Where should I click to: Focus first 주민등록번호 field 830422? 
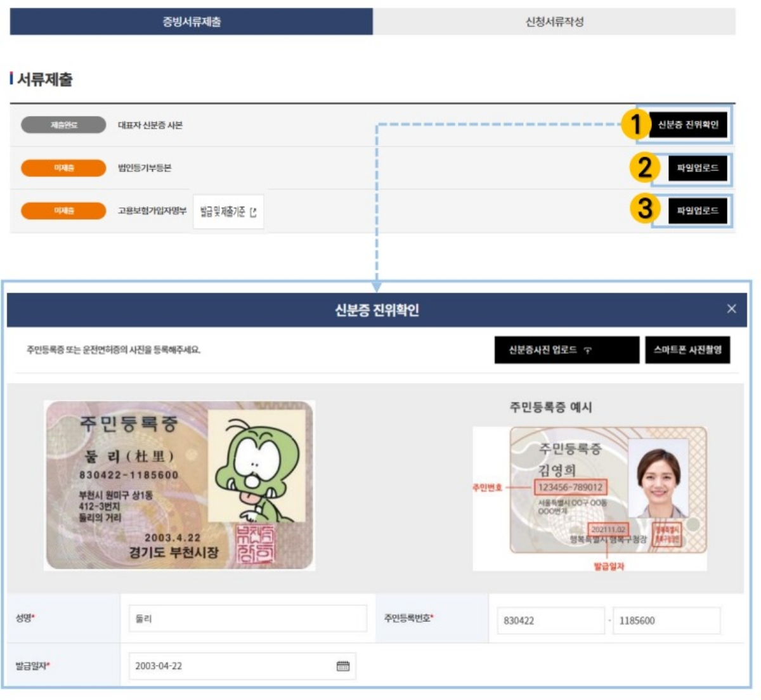click(x=550, y=621)
